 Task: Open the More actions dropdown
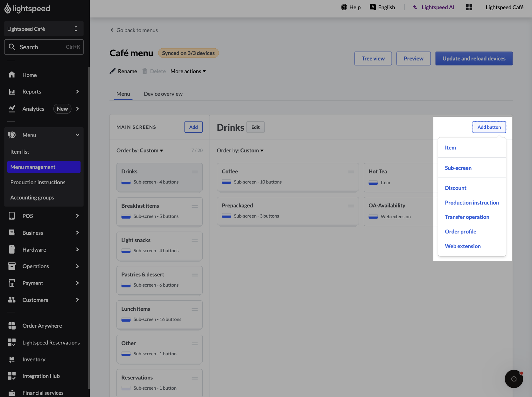tap(188, 71)
